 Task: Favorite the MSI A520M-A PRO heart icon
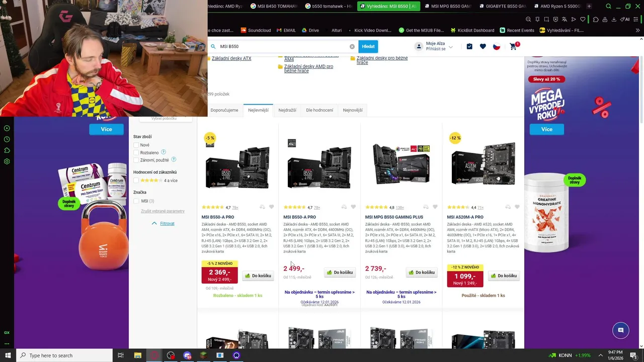point(517,207)
